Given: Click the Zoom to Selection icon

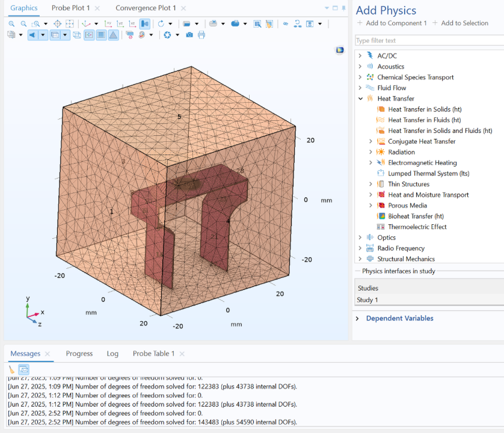Looking at the screenshot, I should coord(58,24).
